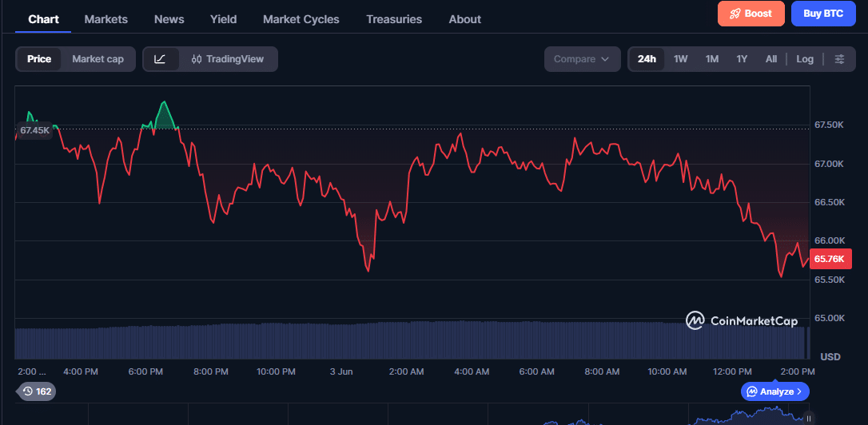
Task: Click the 67.50K axis label
Action: (x=829, y=125)
